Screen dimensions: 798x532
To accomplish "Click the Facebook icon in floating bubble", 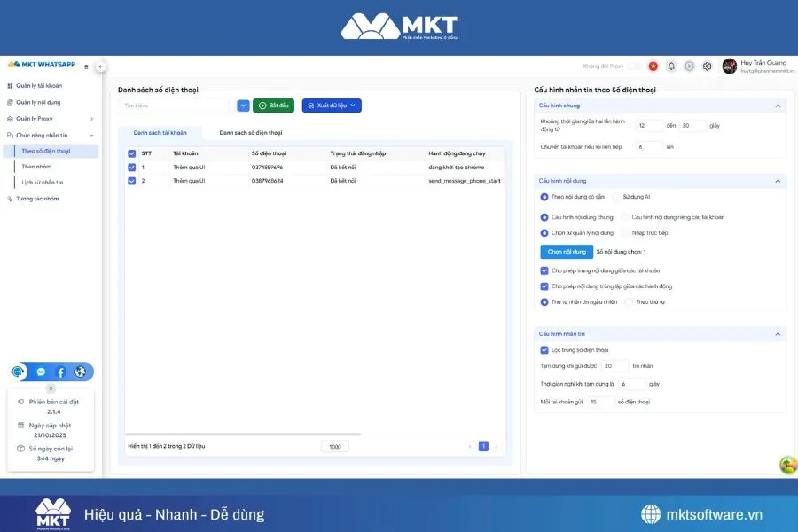I will pyautogui.click(x=60, y=372).
